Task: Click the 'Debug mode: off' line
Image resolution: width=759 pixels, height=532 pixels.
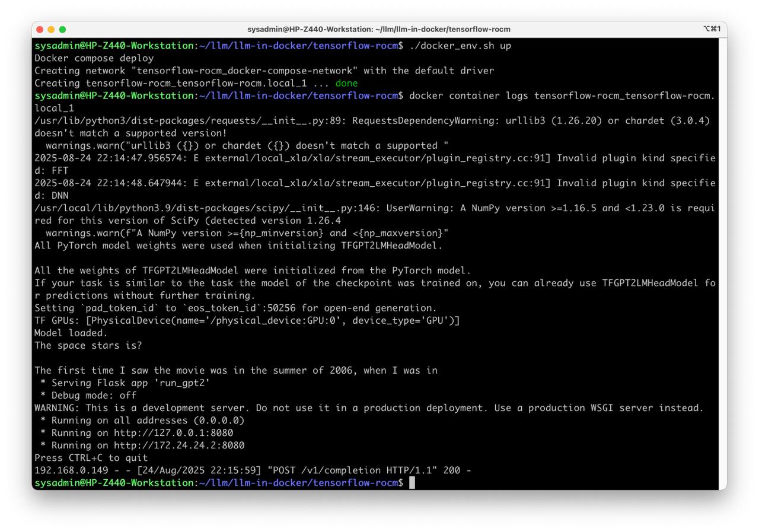Action: click(88, 395)
